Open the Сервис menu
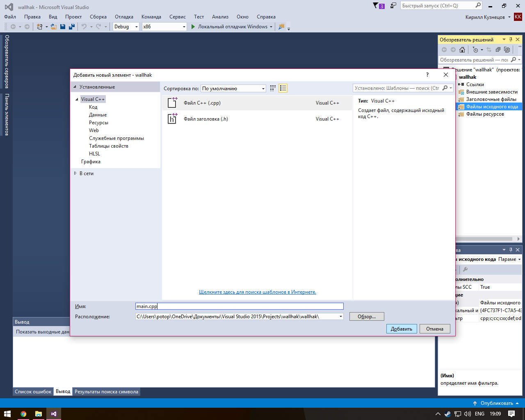The width and height of the screenshot is (525, 420). (x=177, y=17)
